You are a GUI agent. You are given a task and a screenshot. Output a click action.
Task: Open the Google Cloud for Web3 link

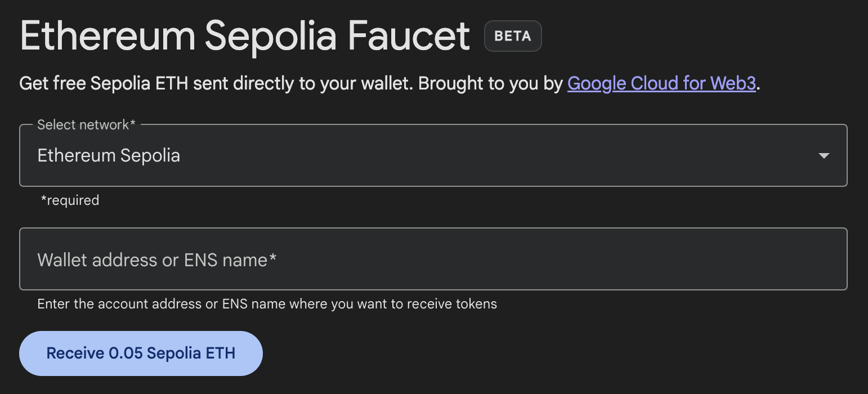[x=661, y=83]
